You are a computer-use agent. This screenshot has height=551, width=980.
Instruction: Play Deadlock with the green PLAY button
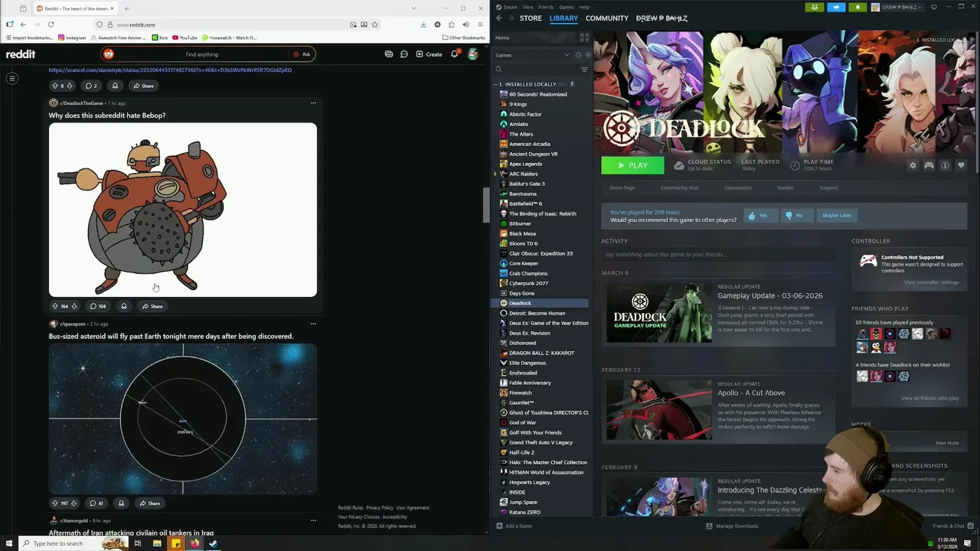point(632,165)
